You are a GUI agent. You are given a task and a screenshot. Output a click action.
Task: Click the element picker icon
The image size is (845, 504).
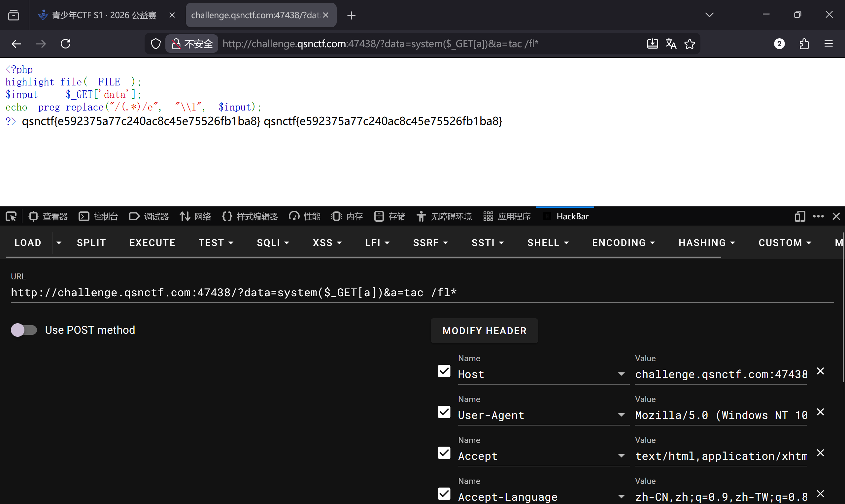(x=11, y=216)
